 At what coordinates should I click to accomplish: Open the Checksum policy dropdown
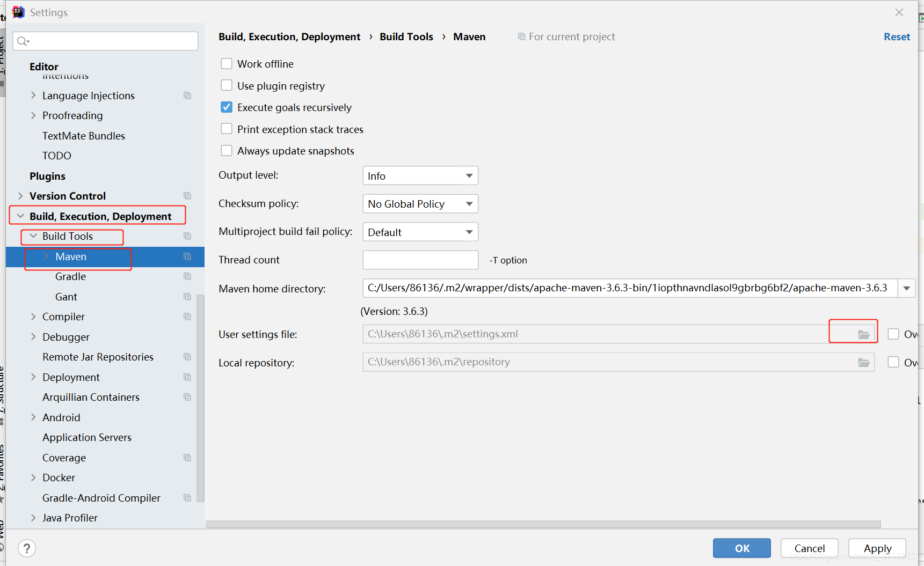[x=420, y=204]
